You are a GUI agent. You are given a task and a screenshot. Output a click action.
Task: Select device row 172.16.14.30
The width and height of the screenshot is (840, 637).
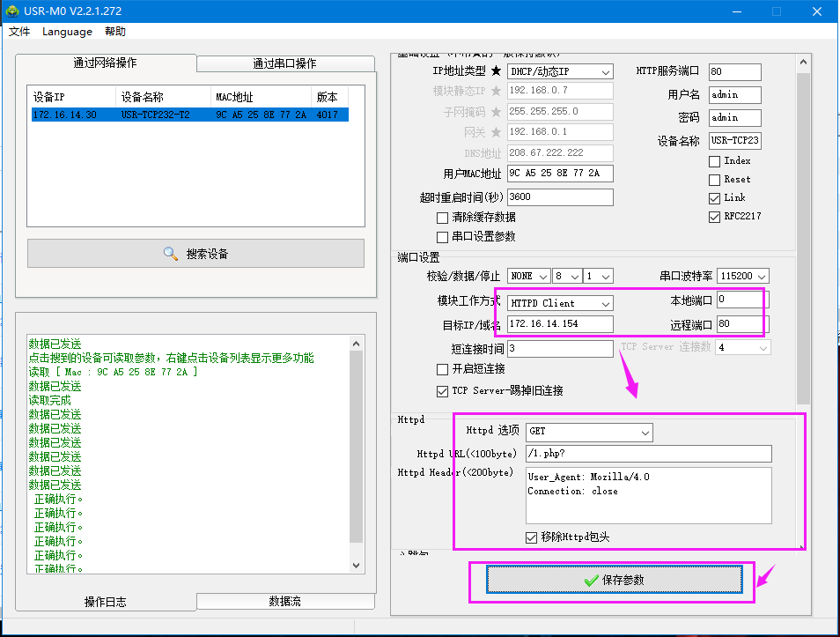[189, 115]
